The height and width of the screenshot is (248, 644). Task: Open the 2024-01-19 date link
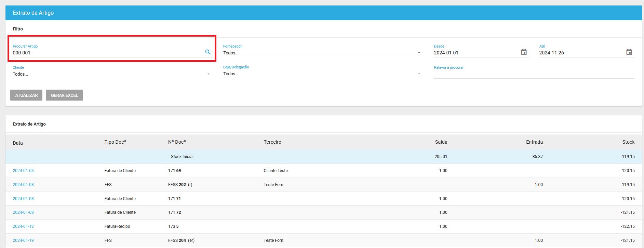(23, 240)
